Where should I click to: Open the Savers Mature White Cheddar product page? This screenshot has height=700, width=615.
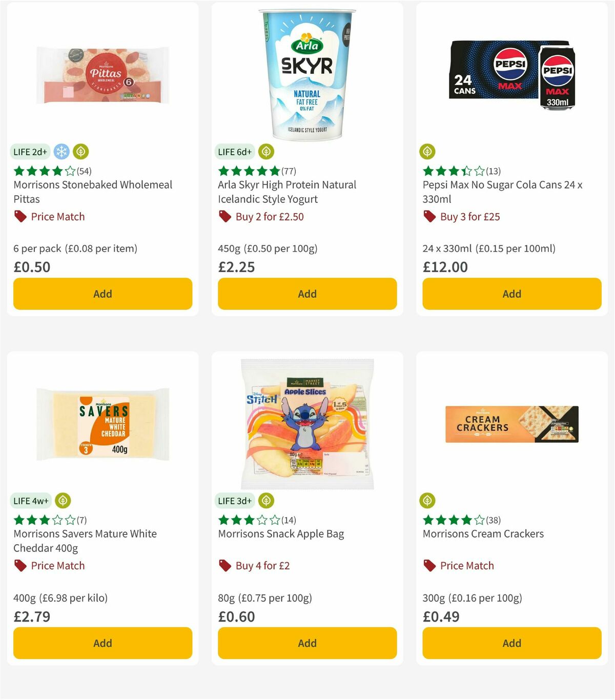tap(85, 541)
